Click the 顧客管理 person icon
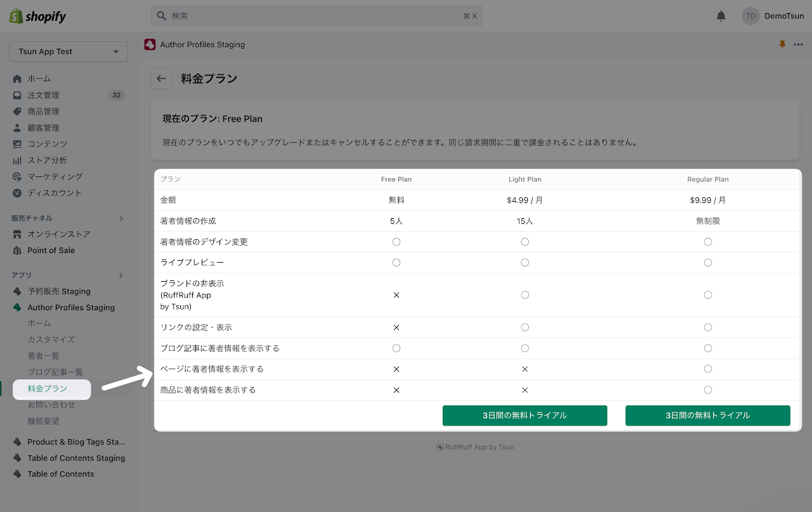The image size is (812, 512). [17, 128]
